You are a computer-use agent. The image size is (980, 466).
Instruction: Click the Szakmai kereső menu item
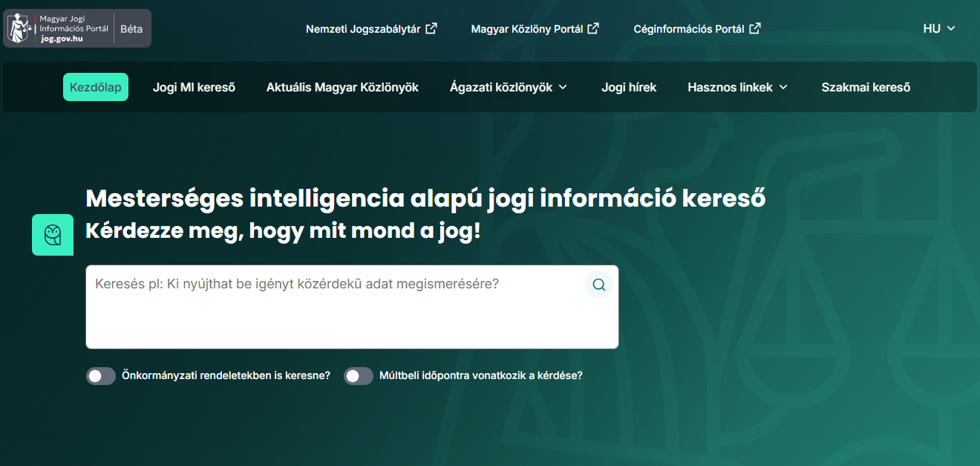(865, 87)
